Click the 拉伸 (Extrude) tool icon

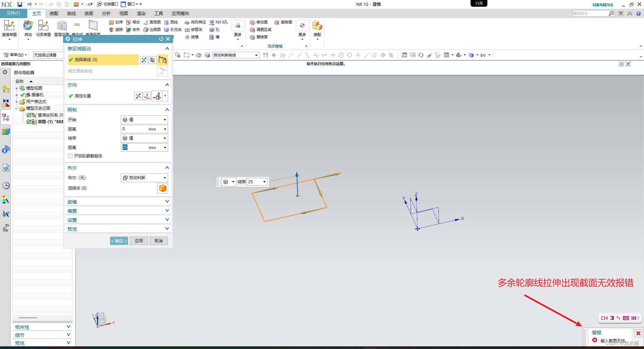(116, 22)
